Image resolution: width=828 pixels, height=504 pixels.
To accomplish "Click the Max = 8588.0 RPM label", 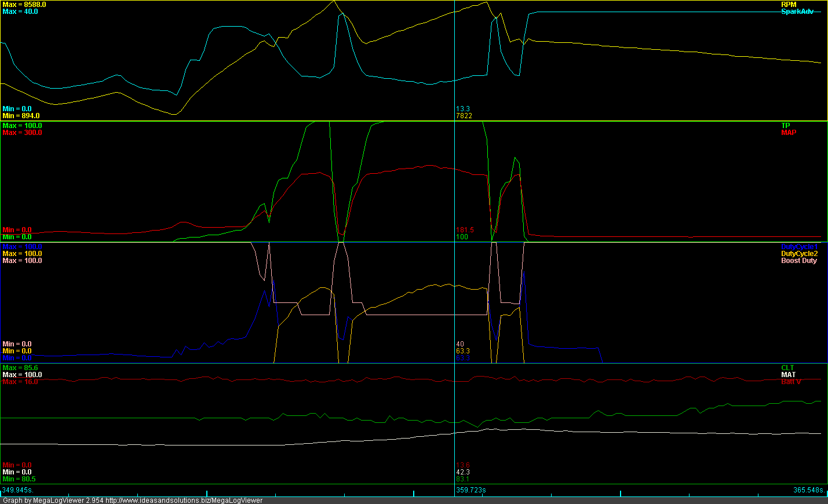I will 24,5.
